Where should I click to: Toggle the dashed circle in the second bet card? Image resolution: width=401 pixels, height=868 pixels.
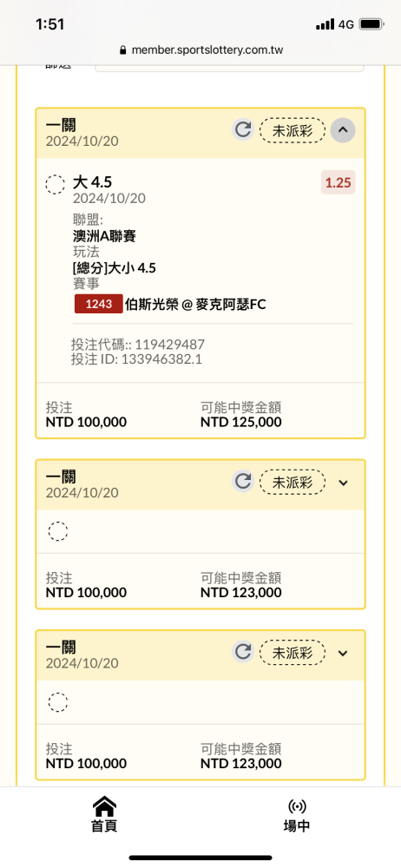coord(58,531)
